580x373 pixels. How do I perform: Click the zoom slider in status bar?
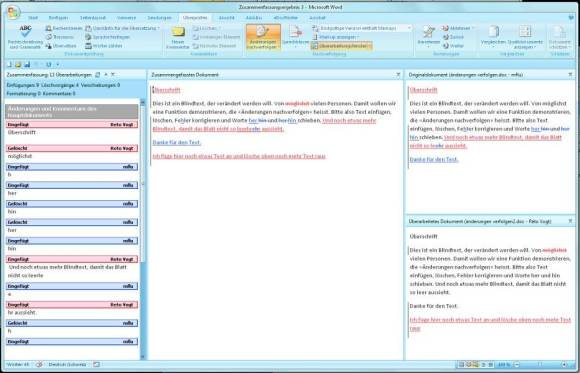[x=540, y=365]
